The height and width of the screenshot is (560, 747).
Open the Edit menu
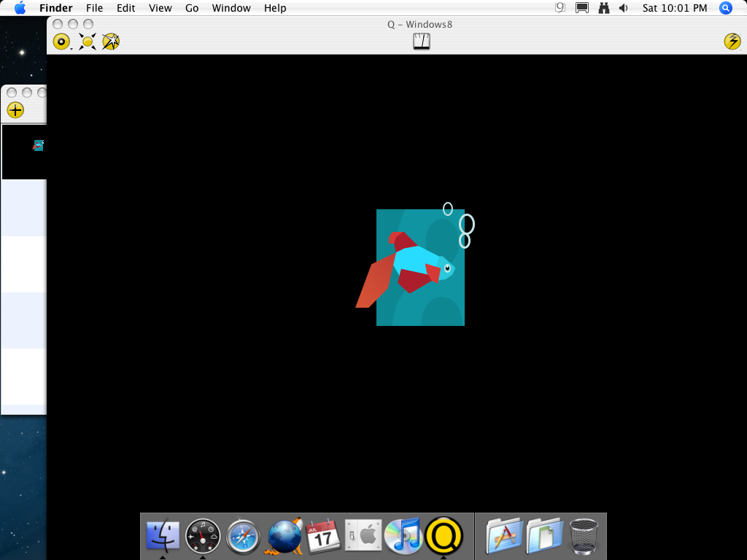pos(125,8)
